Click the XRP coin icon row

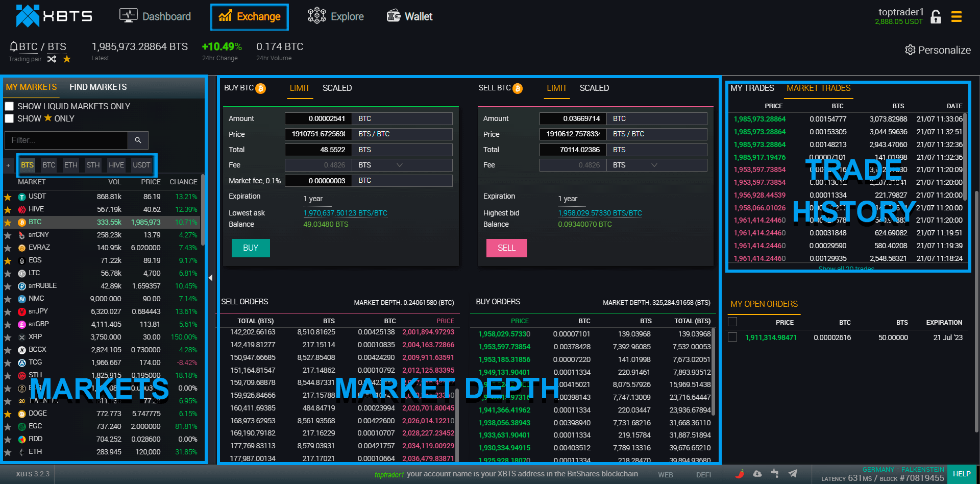click(22, 337)
